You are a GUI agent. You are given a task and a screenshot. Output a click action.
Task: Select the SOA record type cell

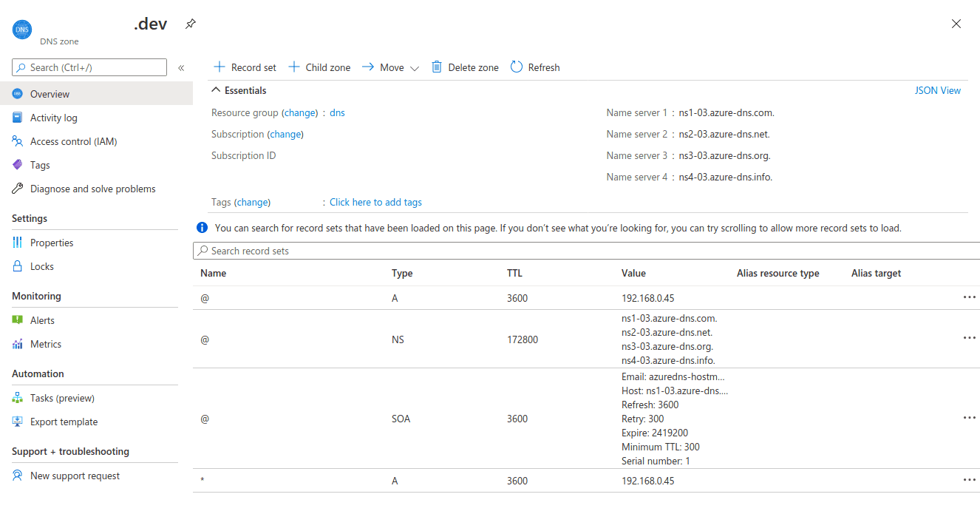pos(401,419)
